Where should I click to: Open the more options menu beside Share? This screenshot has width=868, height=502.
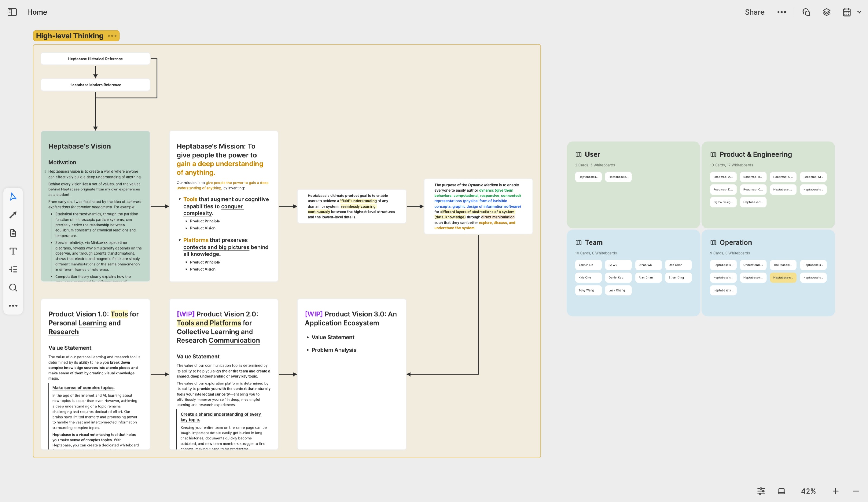coord(782,12)
